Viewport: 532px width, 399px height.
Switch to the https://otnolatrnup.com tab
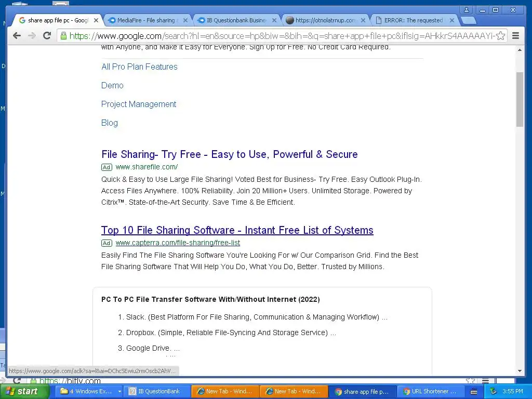pos(325,20)
